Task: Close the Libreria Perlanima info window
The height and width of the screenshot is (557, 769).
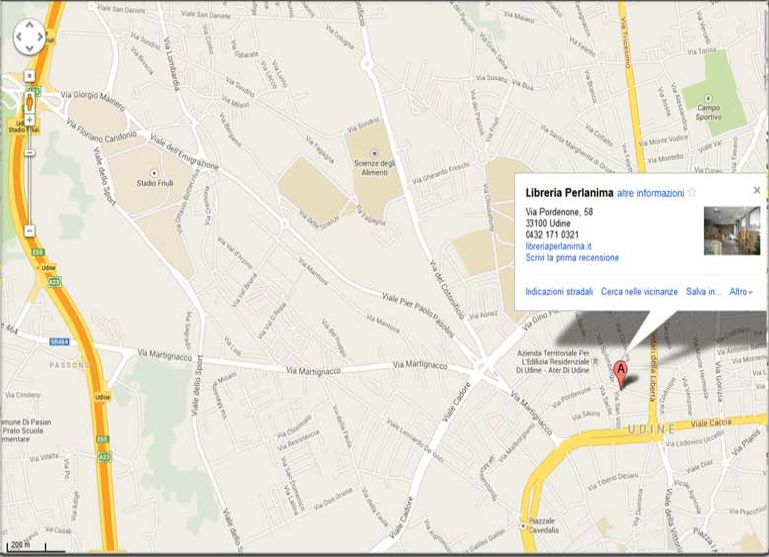Action: coord(757,190)
